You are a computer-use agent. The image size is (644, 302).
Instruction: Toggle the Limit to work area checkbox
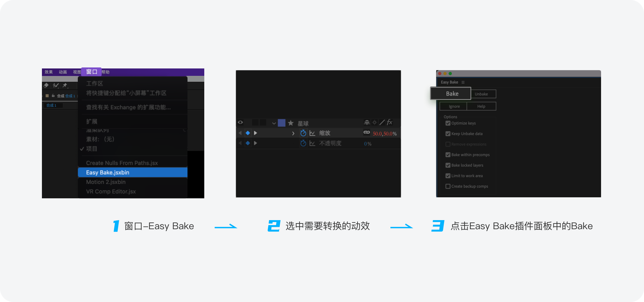[448, 176]
